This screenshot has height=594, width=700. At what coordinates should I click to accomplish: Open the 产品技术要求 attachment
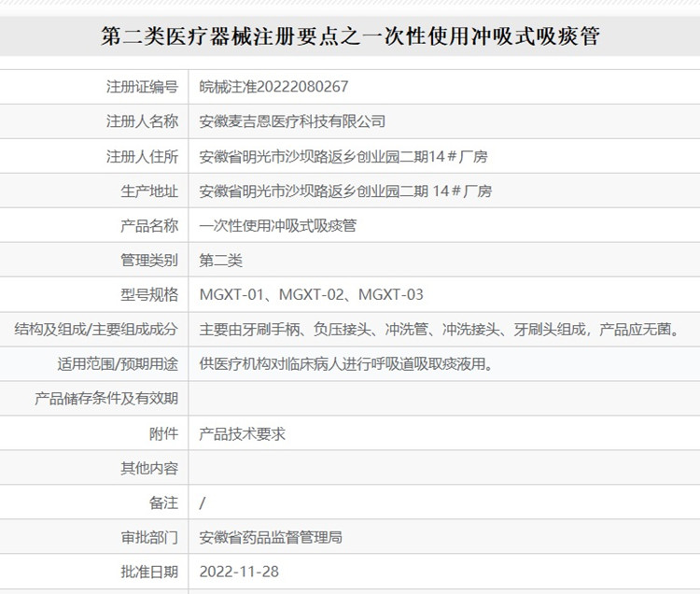(242, 433)
